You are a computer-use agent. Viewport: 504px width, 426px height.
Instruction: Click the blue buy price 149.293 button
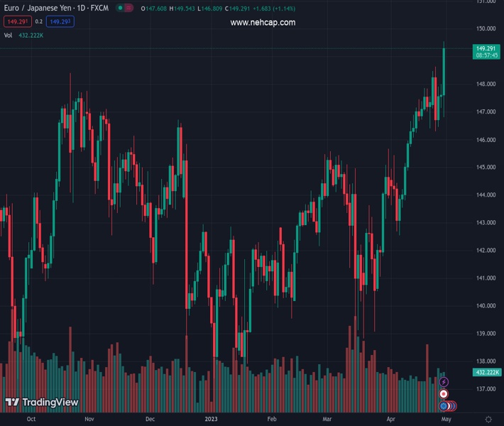coord(60,22)
